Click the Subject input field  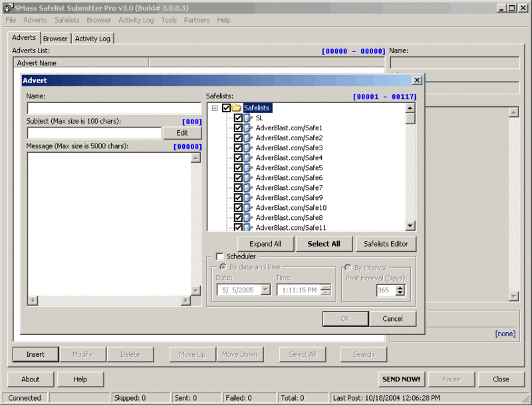pyautogui.click(x=94, y=133)
